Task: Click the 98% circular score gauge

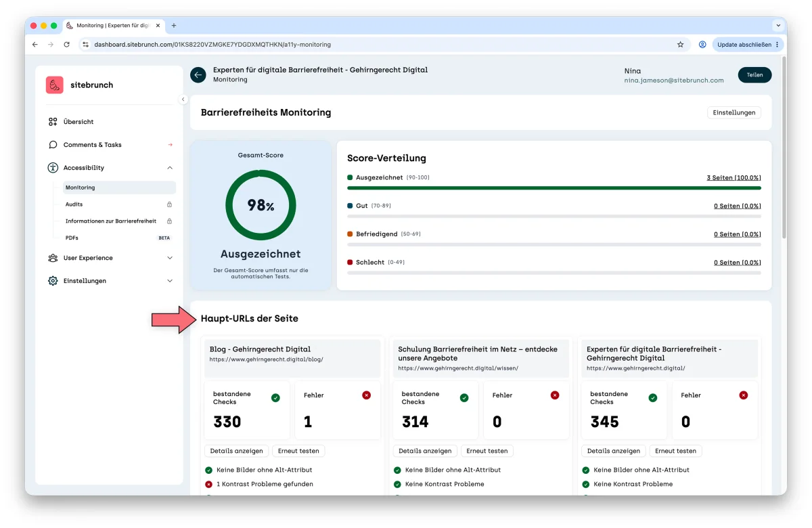Action: [261, 205]
